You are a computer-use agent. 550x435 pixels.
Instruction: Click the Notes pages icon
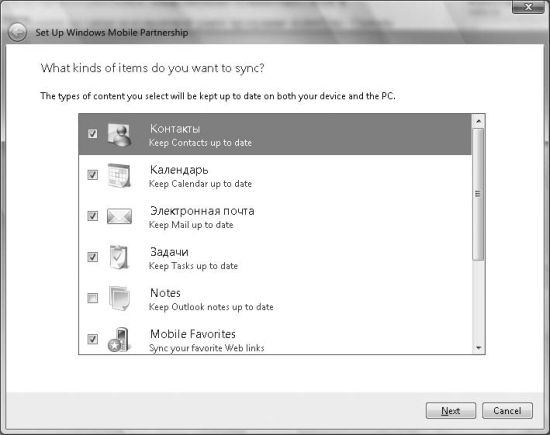[x=119, y=298]
